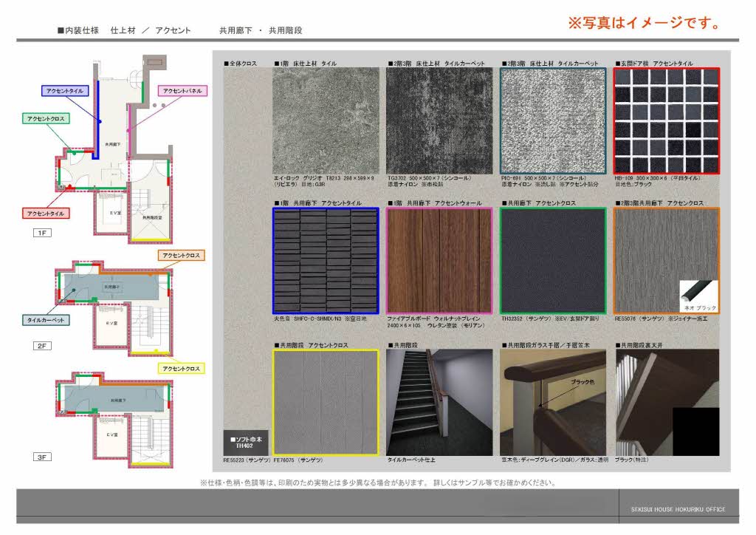Screen dimensions: 756x535
Task: Select the walnut wood accent wall sample
Action: 439,261
